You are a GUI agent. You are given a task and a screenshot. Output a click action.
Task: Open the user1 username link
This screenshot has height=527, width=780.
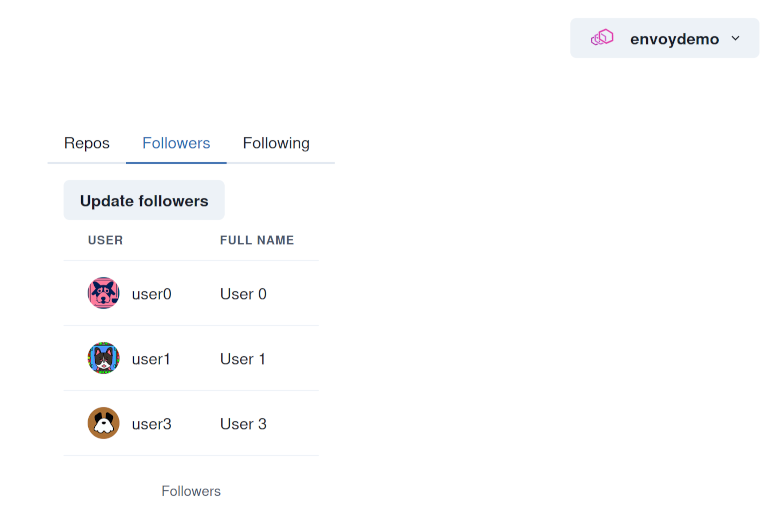151,359
